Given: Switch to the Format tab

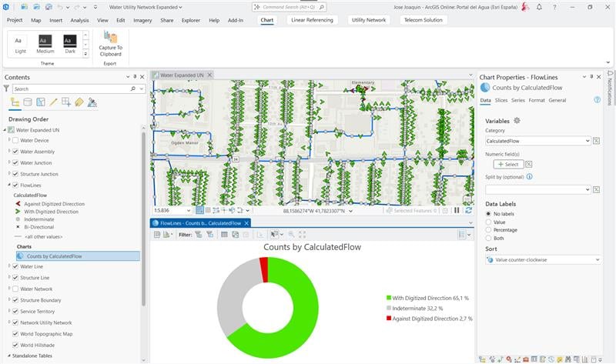Looking at the screenshot, I should tap(536, 100).
